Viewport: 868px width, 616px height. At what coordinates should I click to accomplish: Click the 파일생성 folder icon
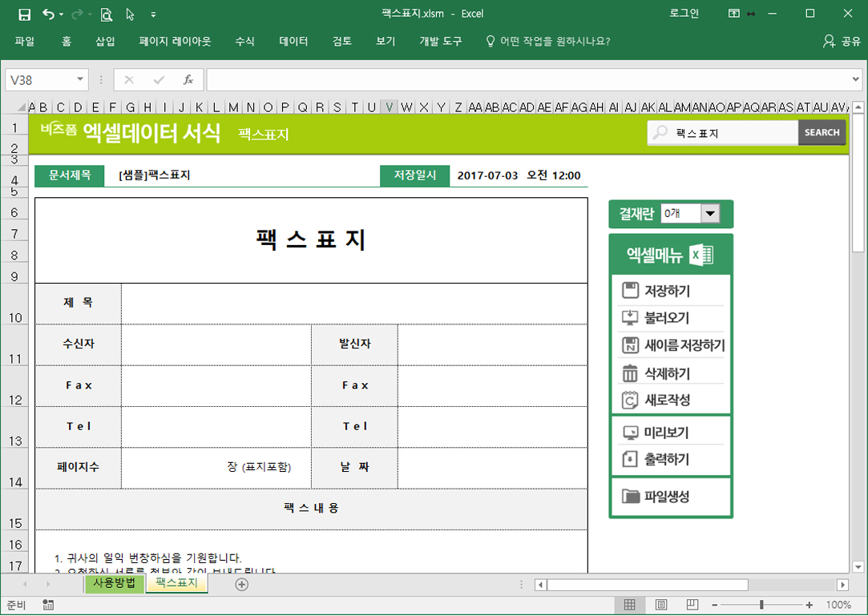coord(632,497)
